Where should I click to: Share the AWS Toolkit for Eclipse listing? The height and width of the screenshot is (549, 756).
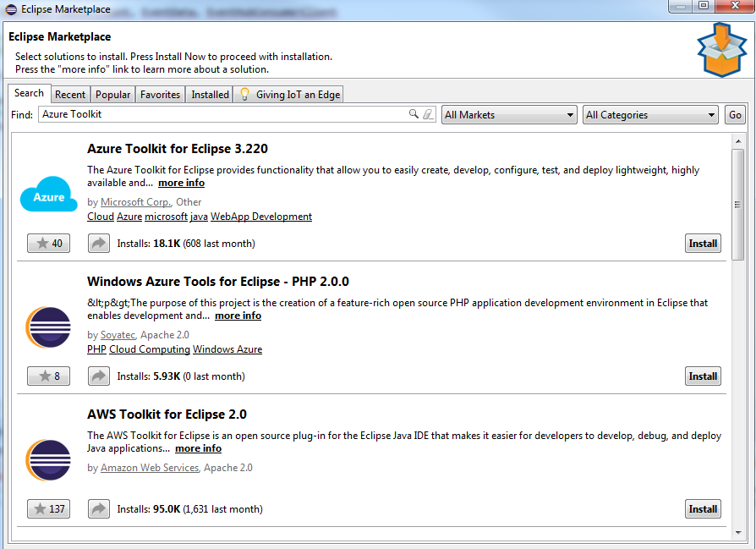[x=99, y=508]
